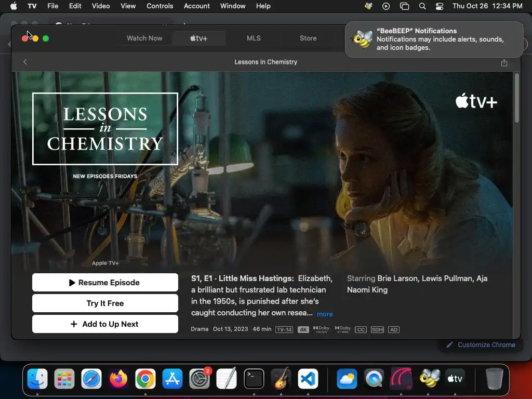
Task: Open Stage Manager windows menu bar icon
Action: [404, 6]
